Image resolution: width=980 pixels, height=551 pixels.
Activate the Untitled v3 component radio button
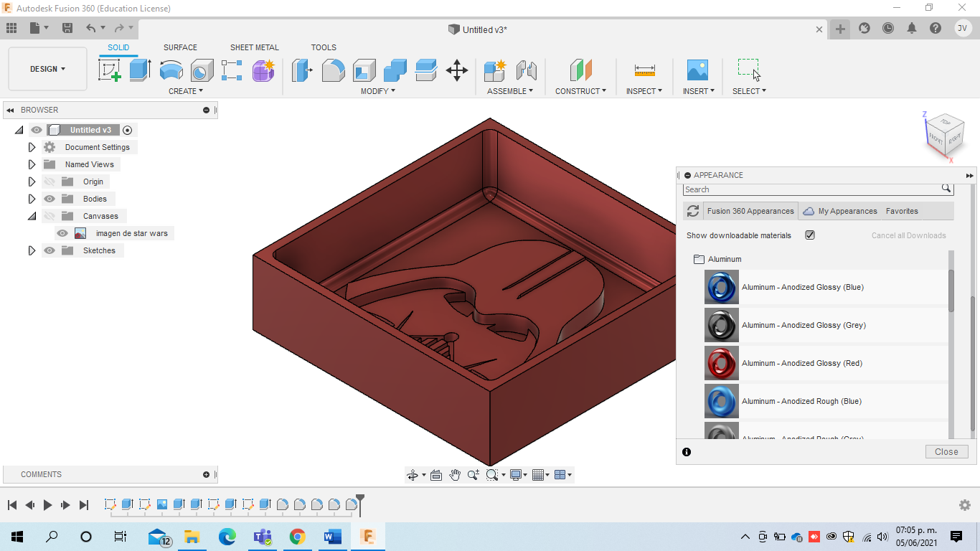(128, 130)
